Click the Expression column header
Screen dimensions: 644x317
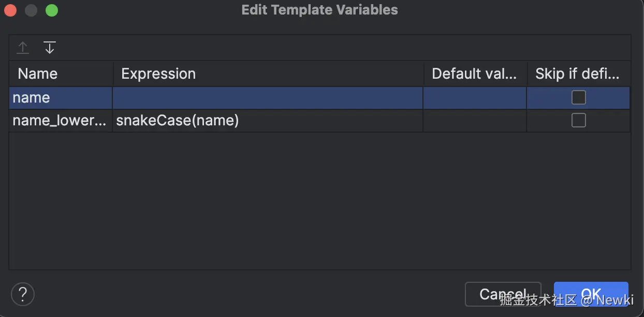click(x=268, y=74)
